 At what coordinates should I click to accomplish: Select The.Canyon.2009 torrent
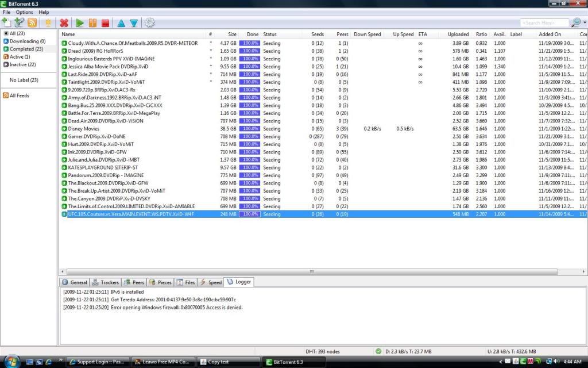tap(323, 198)
